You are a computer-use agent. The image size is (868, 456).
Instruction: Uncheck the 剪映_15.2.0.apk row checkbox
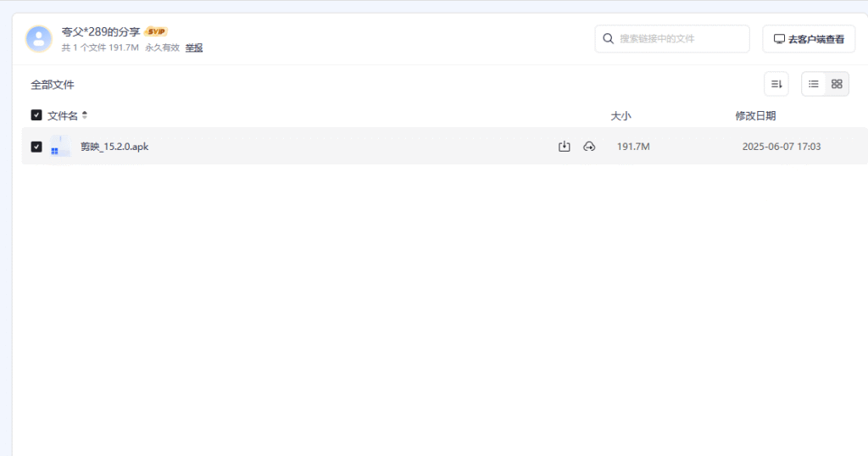(36, 147)
